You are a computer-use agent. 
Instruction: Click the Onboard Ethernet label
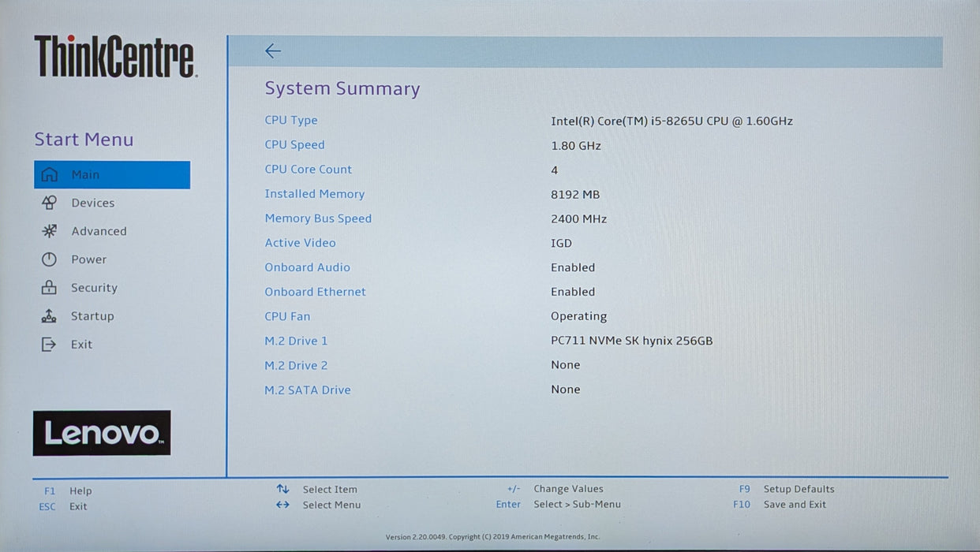coord(315,292)
